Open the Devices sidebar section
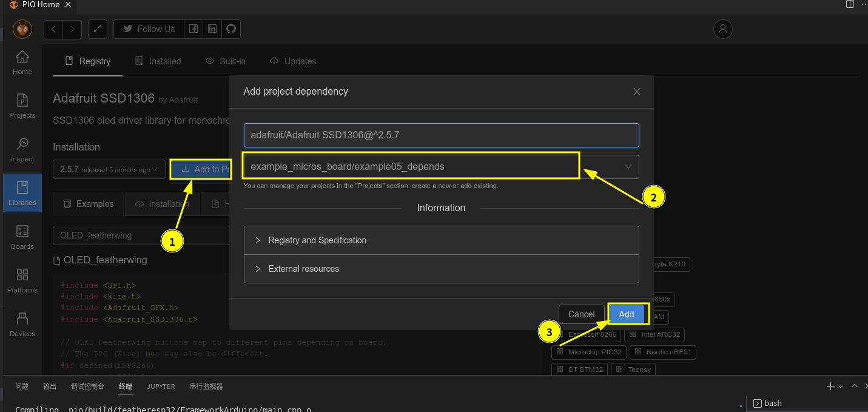This screenshot has height=412, width=868. pos(22,325)
